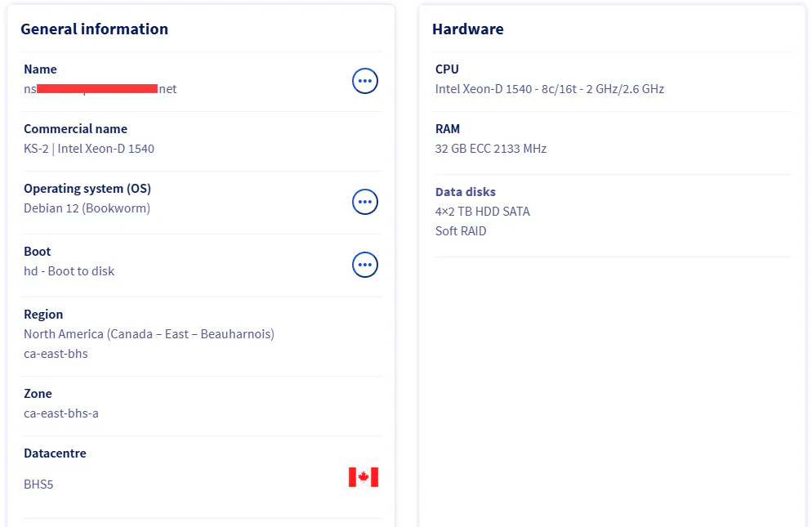Click the ca-east-bhs region code
This screenshot has width=812, height=527.
tap(56, 354)
